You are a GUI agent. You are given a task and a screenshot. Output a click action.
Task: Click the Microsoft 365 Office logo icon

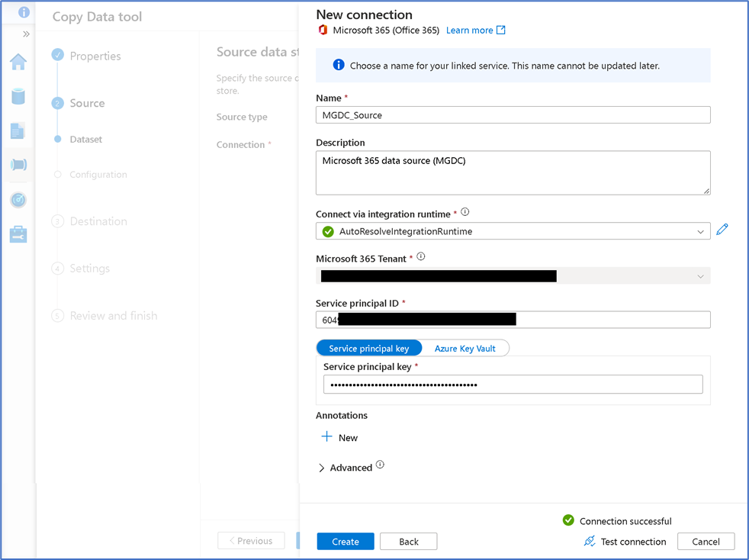click(323, 30)
